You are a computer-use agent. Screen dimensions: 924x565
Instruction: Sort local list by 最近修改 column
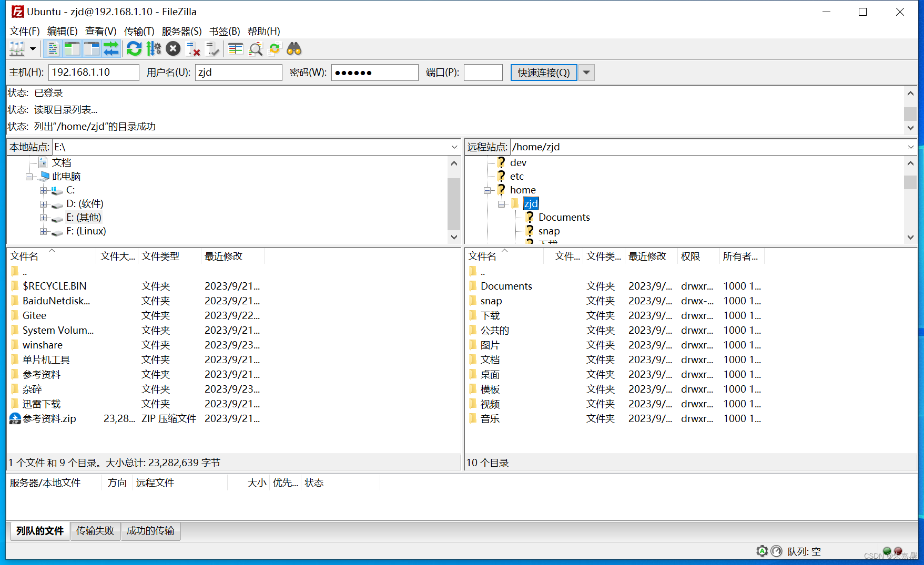click(232, 256)
